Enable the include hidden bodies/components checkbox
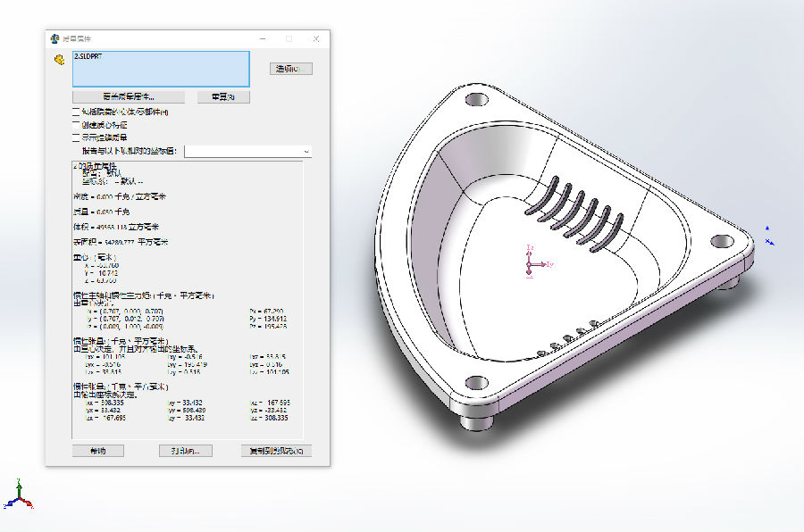 [x=76, y=112]
